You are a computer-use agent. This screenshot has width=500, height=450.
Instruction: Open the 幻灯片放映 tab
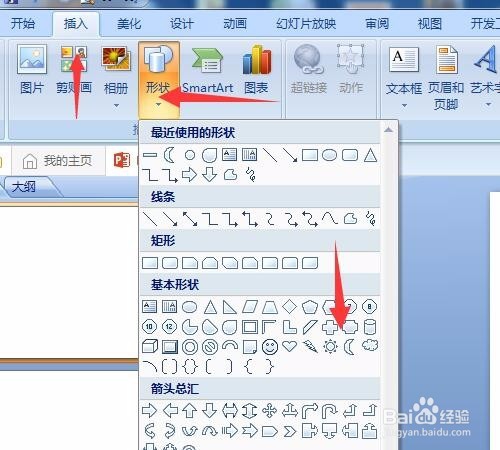(306, 24)
